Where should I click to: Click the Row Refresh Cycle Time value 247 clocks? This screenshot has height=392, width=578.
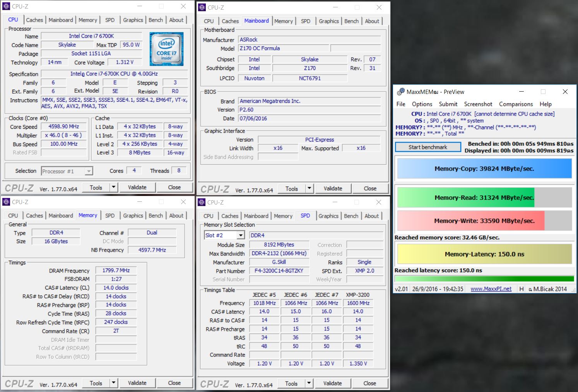click(x=116, y=322)
